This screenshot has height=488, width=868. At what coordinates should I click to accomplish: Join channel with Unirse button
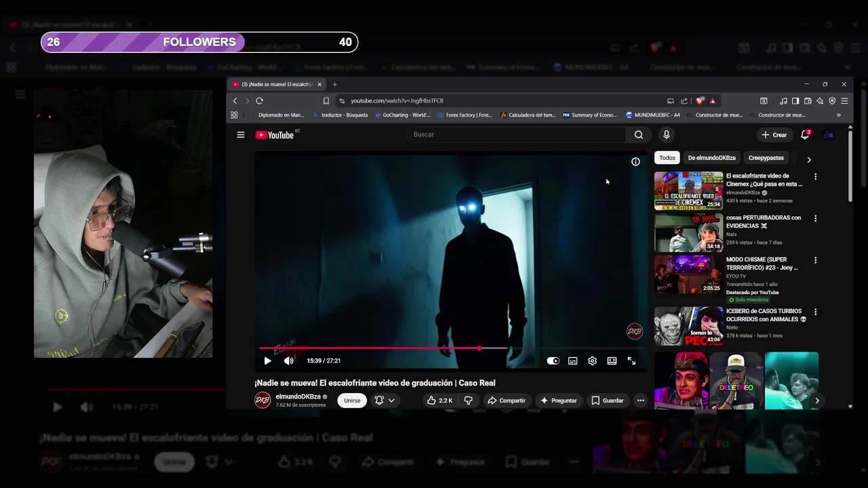(352, 401)
